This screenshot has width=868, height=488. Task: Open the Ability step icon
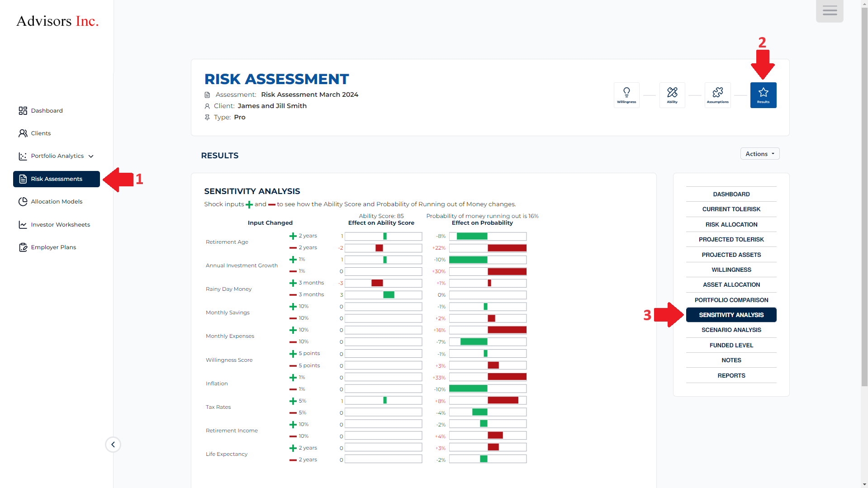click(x=672, y=95)
